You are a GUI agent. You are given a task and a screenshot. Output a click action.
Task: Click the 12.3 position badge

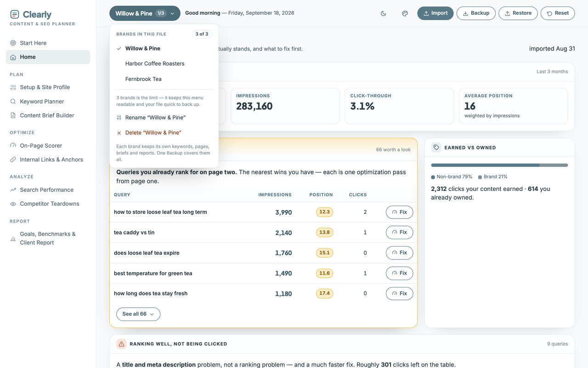pos(324,212)
